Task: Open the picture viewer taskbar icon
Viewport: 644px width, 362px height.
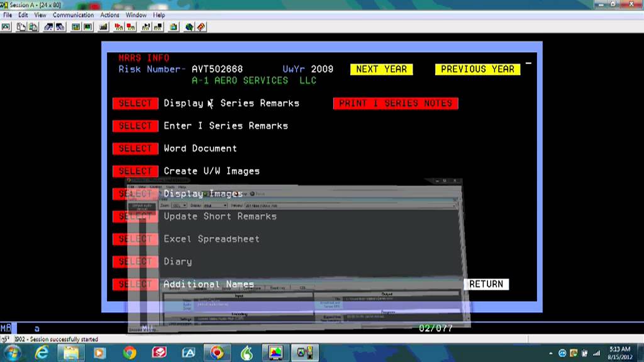Action: coord(275,353)
